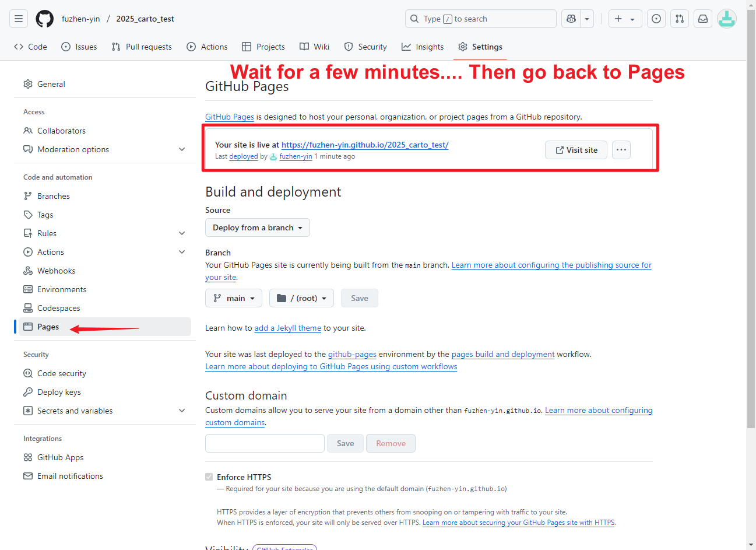Open Environments settings in the sidebar
The width and height of the screenshot is (756, 550).
[x=105, y=289]
